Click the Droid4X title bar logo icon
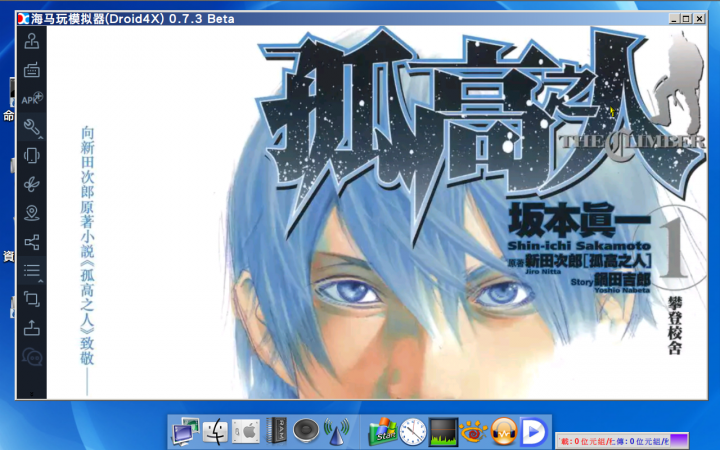This screenshot has height=450, width=720. point(23,19)
